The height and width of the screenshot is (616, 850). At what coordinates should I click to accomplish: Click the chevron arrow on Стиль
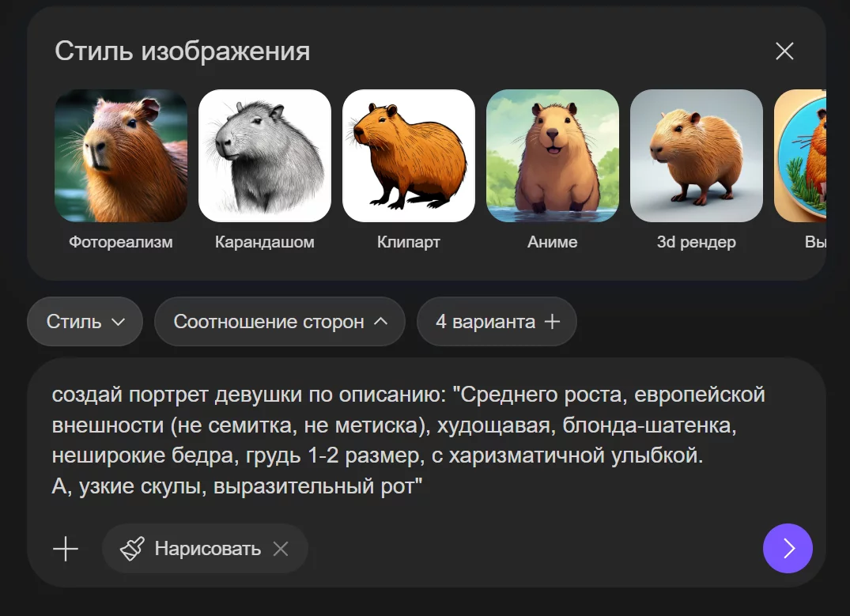click(119, 322)
